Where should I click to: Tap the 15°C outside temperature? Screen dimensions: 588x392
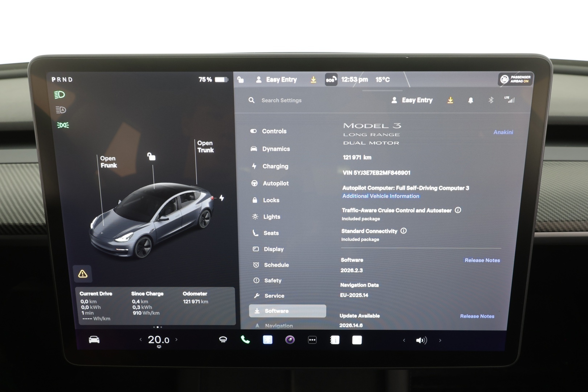[x=383, y=79]
